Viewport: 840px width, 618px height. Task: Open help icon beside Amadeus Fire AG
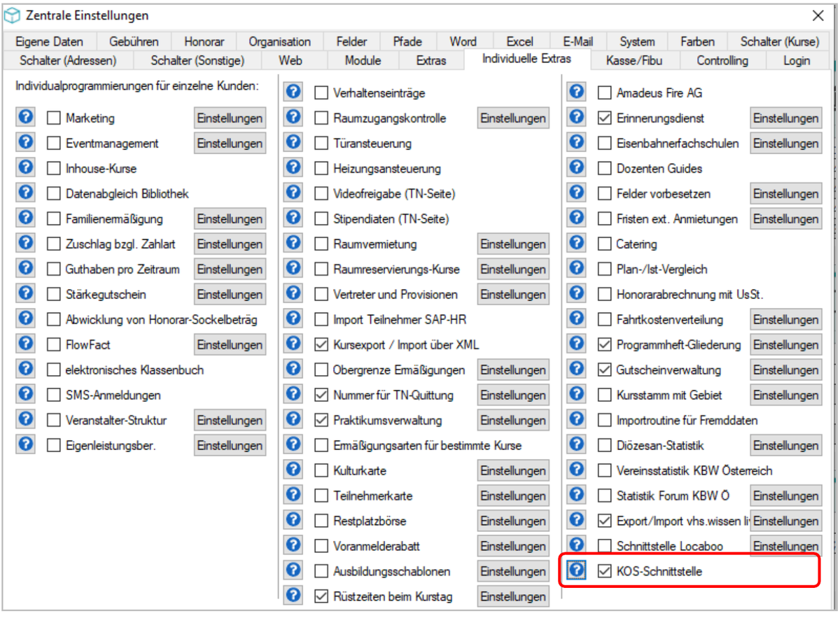tap(576, 92)
